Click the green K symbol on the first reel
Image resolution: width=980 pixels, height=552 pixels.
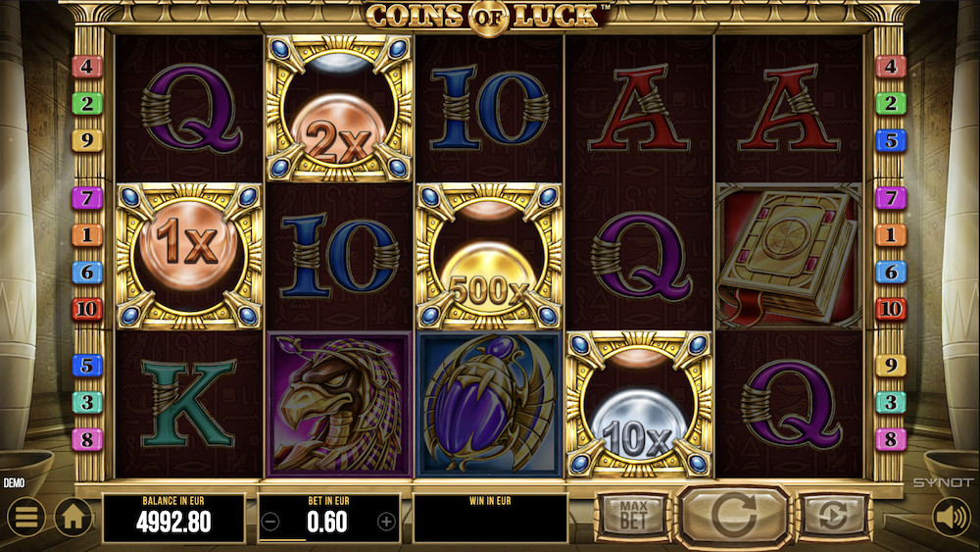tap(188, 403)
